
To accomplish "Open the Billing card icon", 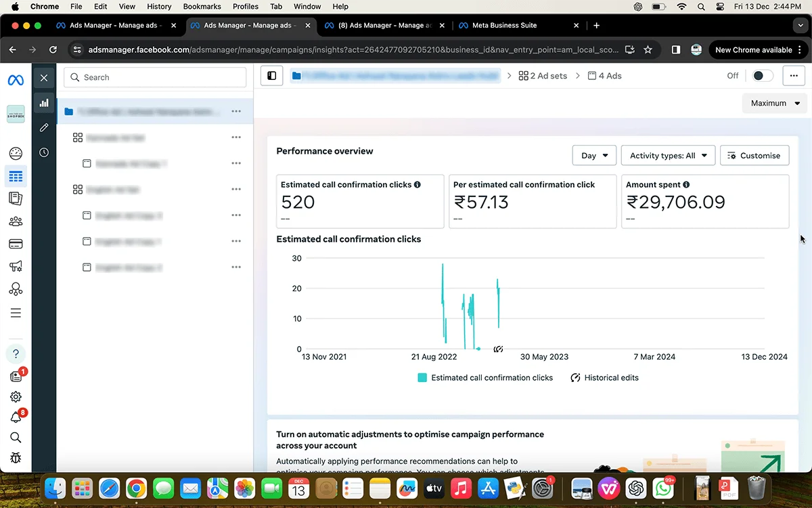I will [x=16, y=244].
